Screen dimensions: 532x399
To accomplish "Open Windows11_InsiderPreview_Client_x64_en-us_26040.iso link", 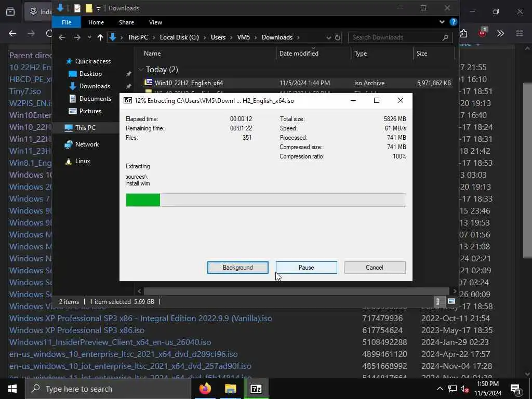I will (110, 342).
